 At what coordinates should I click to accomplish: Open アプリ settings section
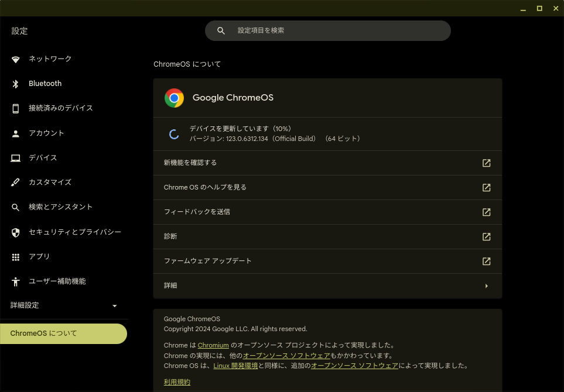click(39, 256)
